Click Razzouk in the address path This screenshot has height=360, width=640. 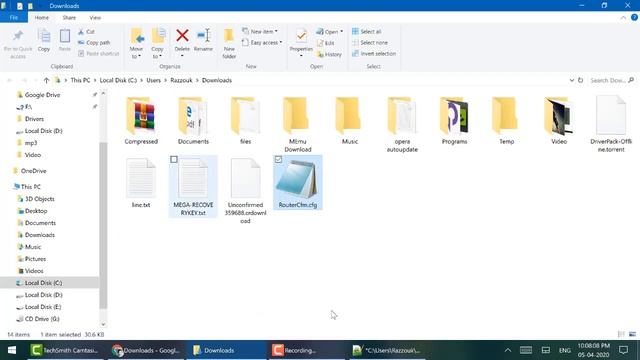pyautogui.click(x=181, y=80)
